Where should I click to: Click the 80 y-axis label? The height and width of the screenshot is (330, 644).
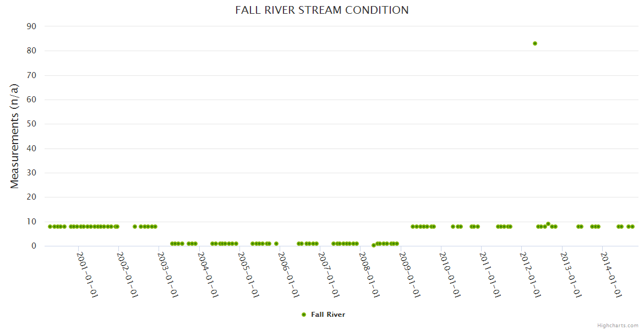[x=31, y=51]
